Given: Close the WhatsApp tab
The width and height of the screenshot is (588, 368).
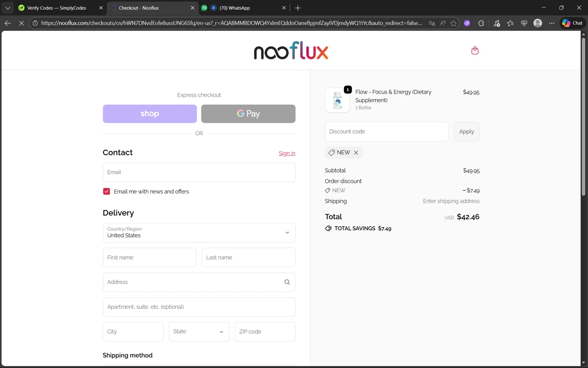Looking at the screenshot, I should point(284,8).
